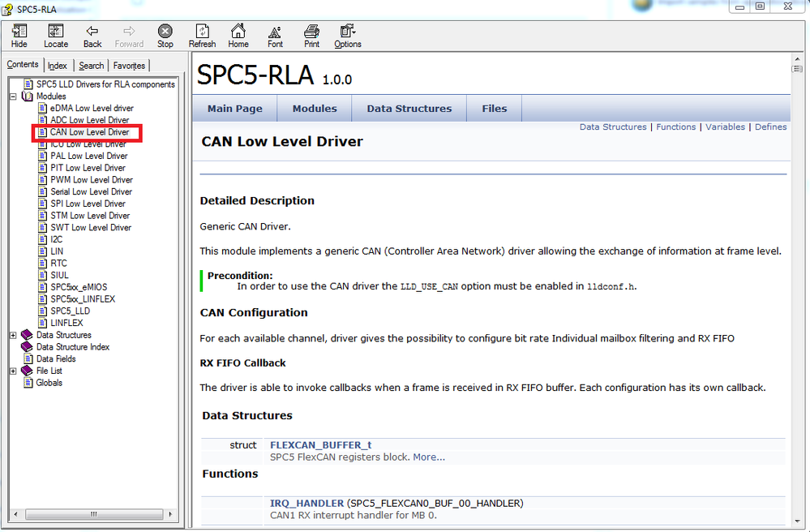Screen dimensions: 810x532
Task: Jump to Functions summary link
Action: point(675,127)
